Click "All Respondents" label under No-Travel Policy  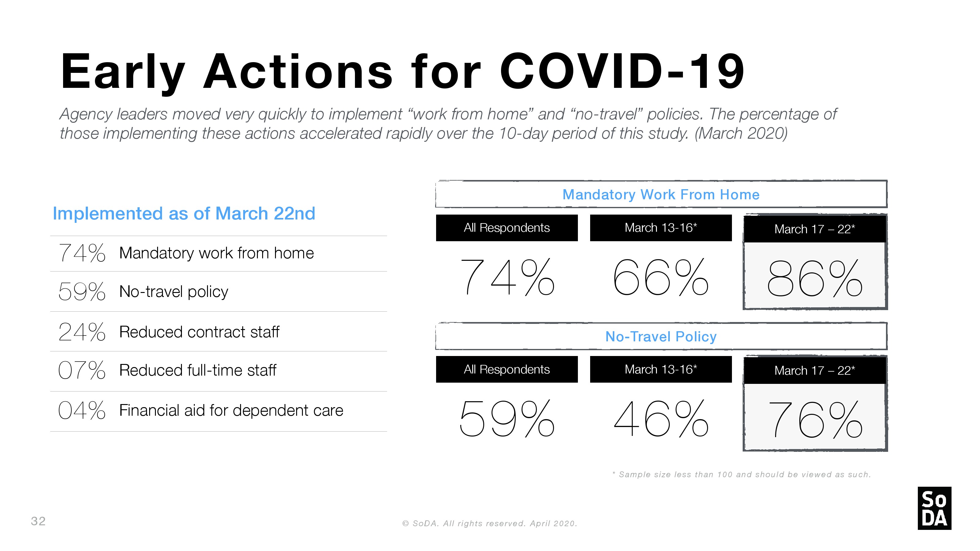coord(506,369)
